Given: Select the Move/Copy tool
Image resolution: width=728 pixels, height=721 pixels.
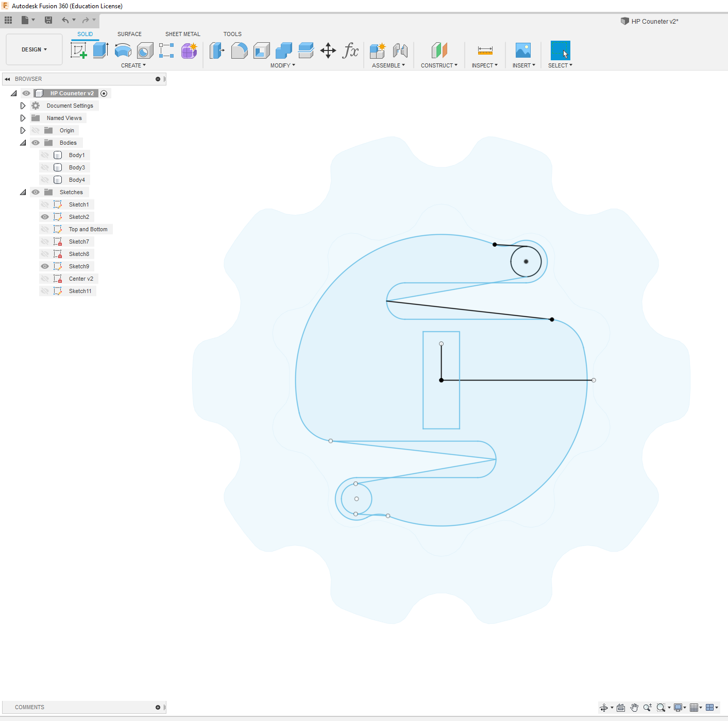Looking at the screenshot, I should pos(328,50).
